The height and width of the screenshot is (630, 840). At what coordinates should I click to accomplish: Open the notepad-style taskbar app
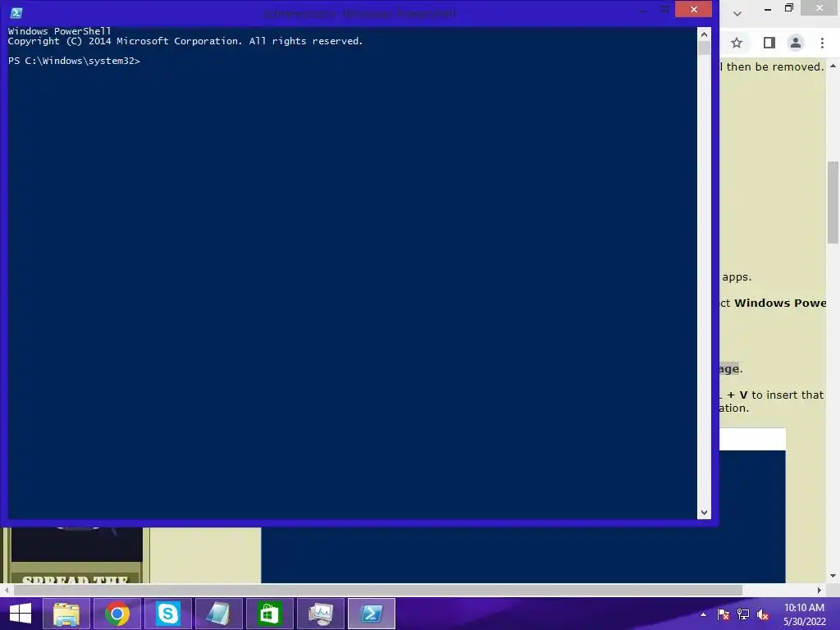pyautogui.click(x=218, y=614)
